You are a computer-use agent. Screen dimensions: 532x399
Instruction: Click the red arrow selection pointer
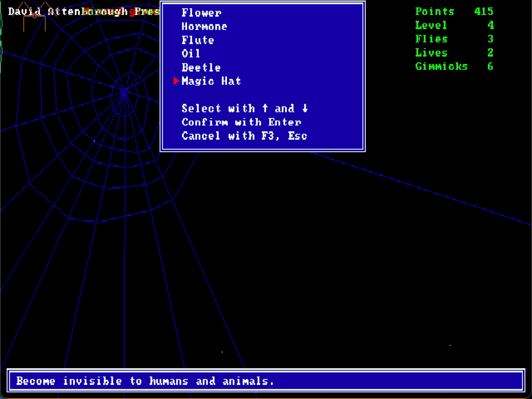[177, 81]
